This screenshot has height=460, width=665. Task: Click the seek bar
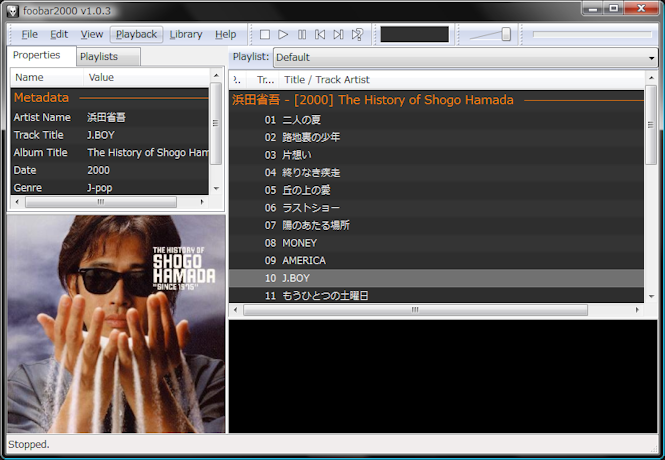click(592, 34)
